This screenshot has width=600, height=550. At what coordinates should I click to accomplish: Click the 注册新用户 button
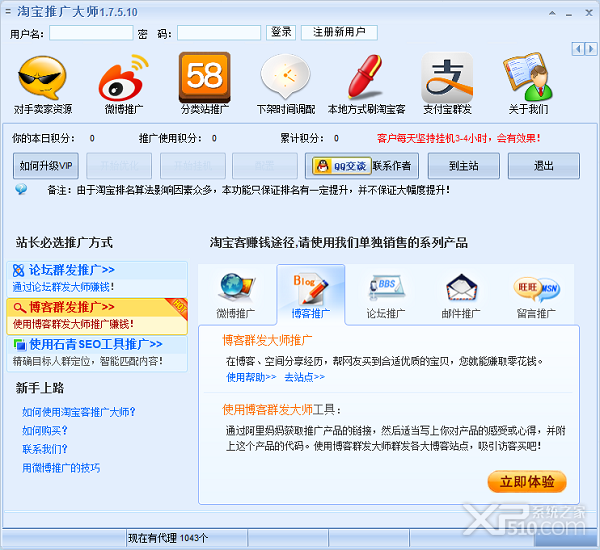[339, 33]
